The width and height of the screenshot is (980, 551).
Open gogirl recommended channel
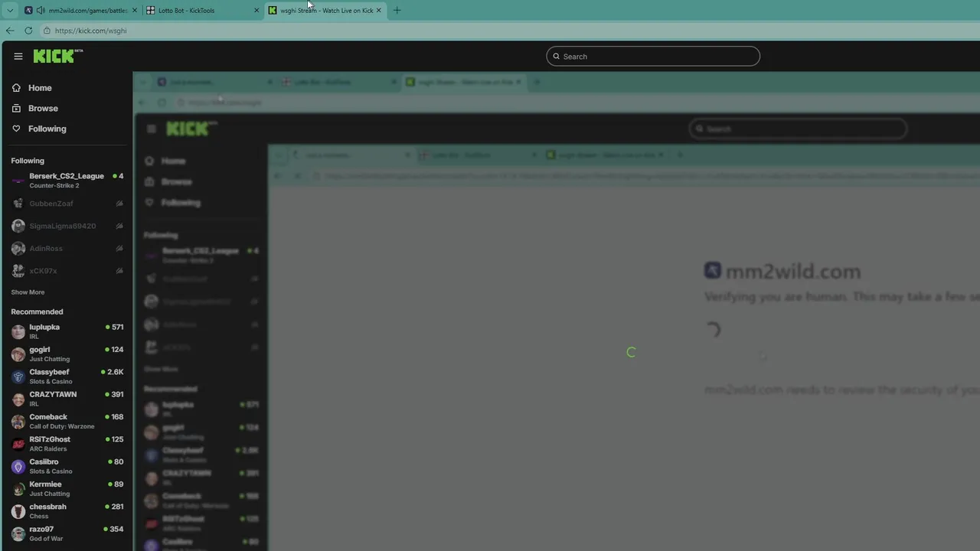[x=67, y=354]
